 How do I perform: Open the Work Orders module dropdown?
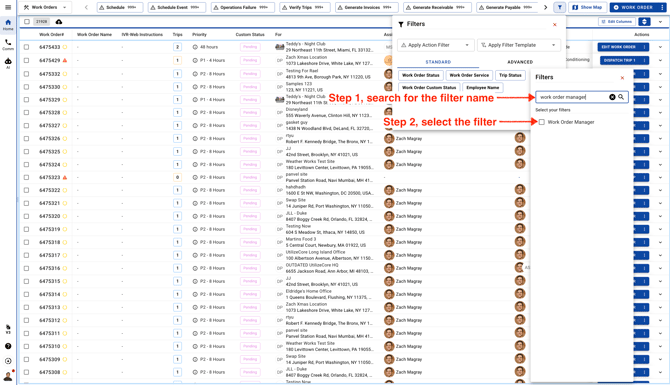45,7
